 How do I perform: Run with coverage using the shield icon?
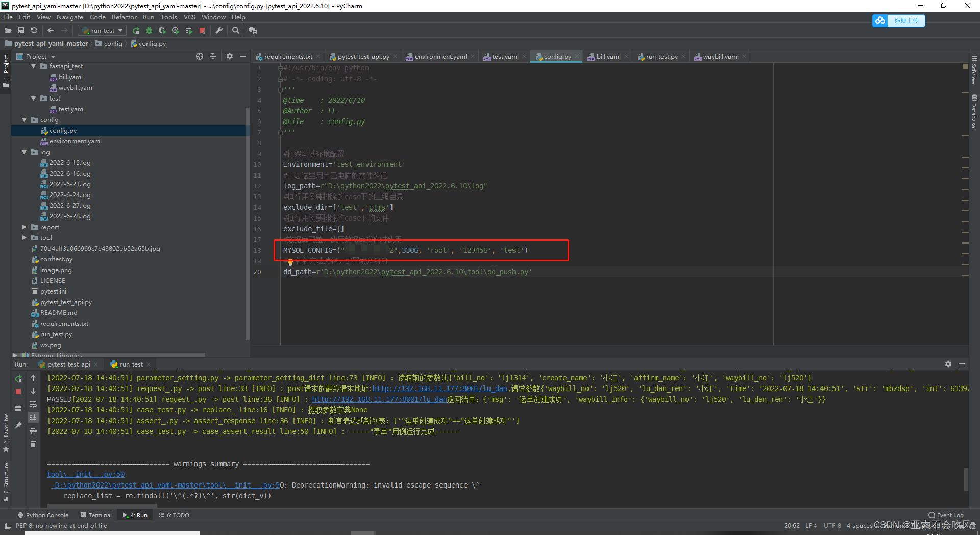(x=162, y=31)
